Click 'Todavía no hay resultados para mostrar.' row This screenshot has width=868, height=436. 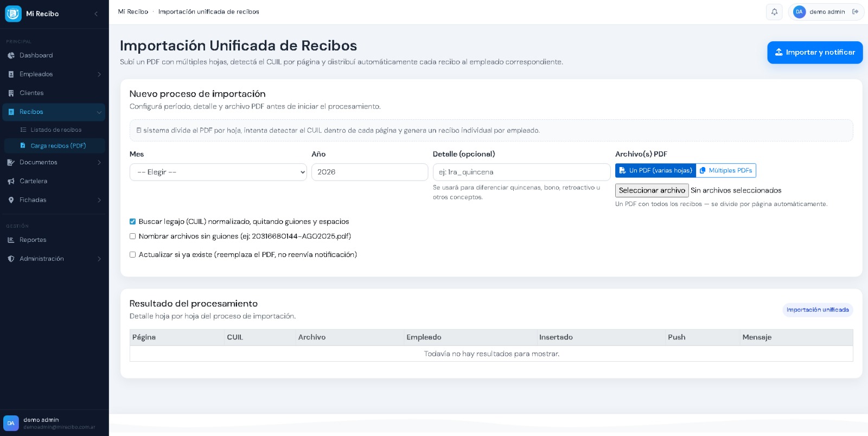[x=492, y=354]
